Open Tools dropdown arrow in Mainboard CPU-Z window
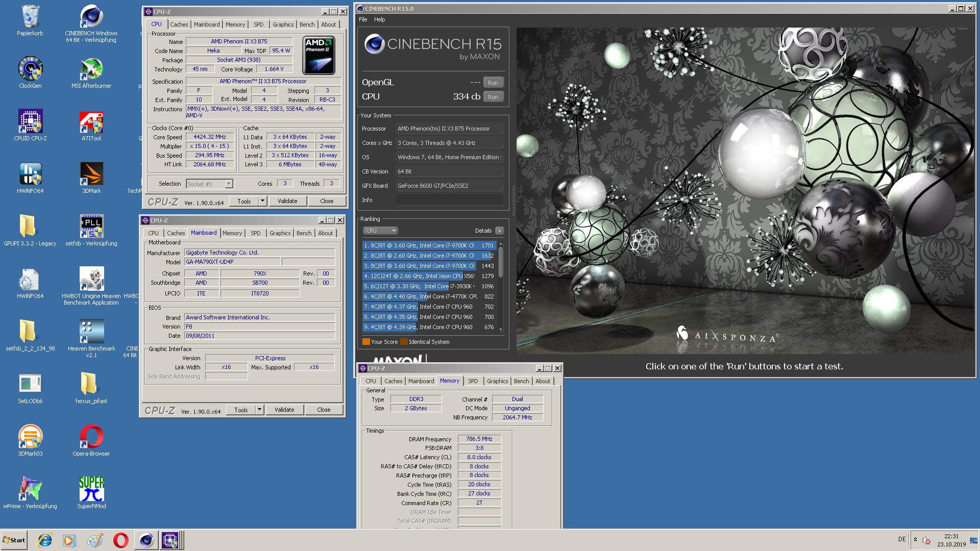The image size is (980, 551). click(259, 410)
